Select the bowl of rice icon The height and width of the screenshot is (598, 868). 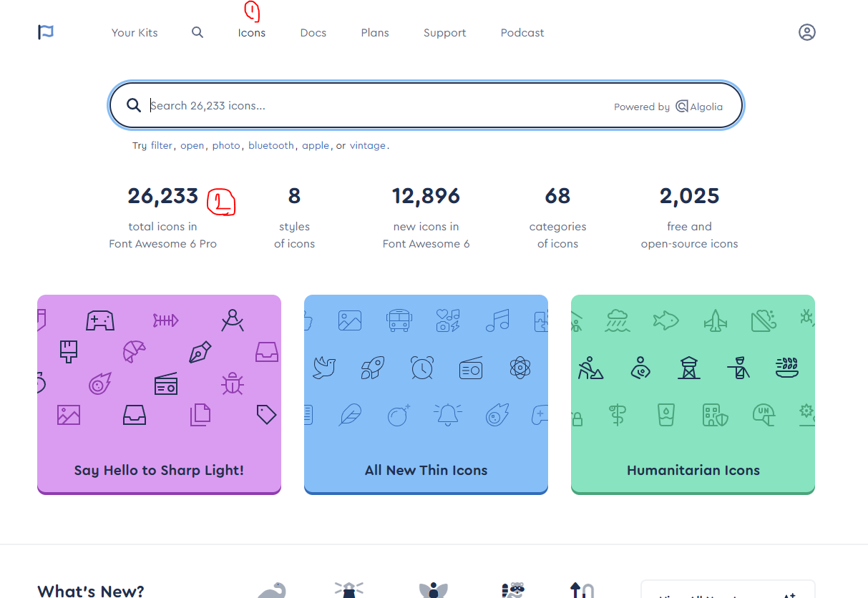(x=787, y=368)
